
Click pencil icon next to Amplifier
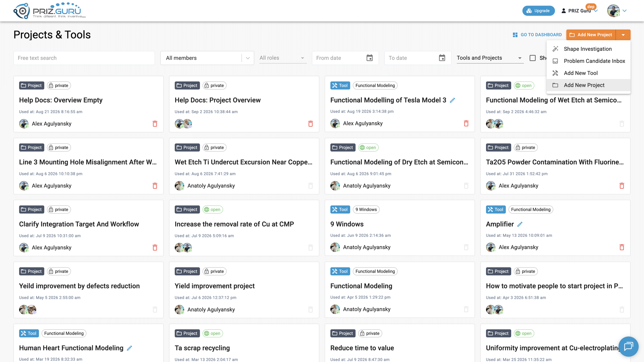tap(520, 224)
